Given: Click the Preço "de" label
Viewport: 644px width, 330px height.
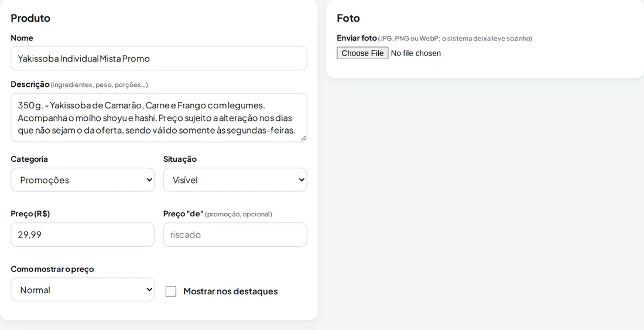Looking at the screenshot, I should (183, 214).
